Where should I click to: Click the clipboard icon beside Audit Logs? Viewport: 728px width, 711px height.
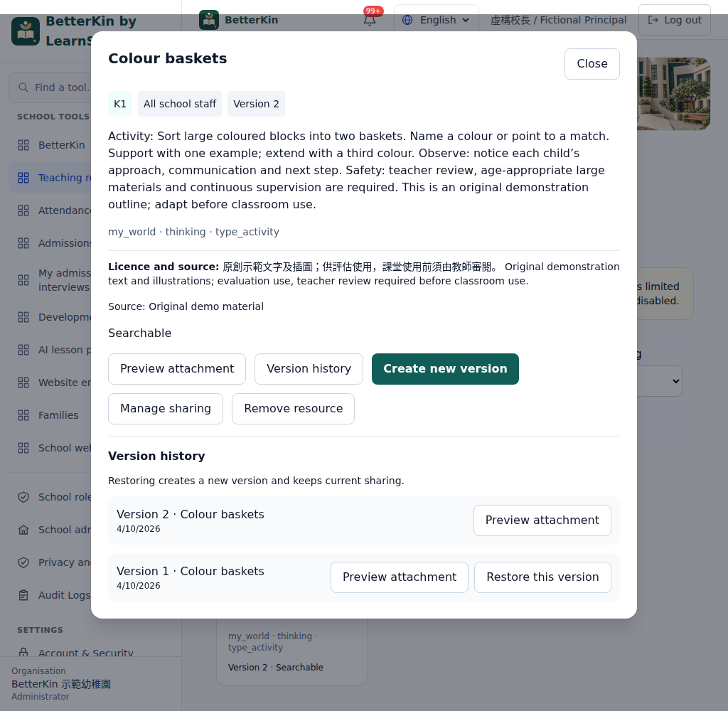[23, 595]
